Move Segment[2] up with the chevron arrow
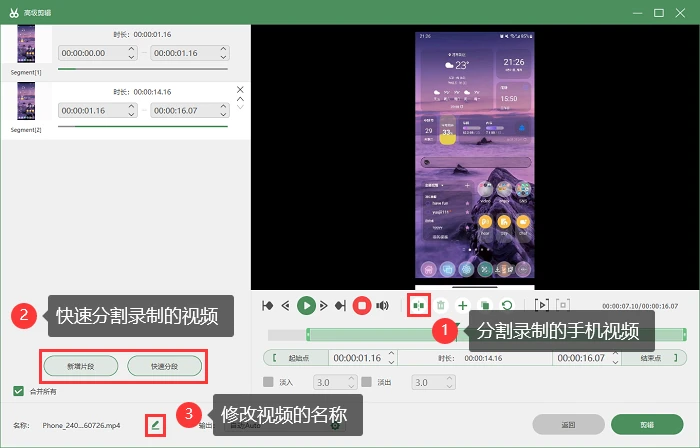 (x=240, y=99)
